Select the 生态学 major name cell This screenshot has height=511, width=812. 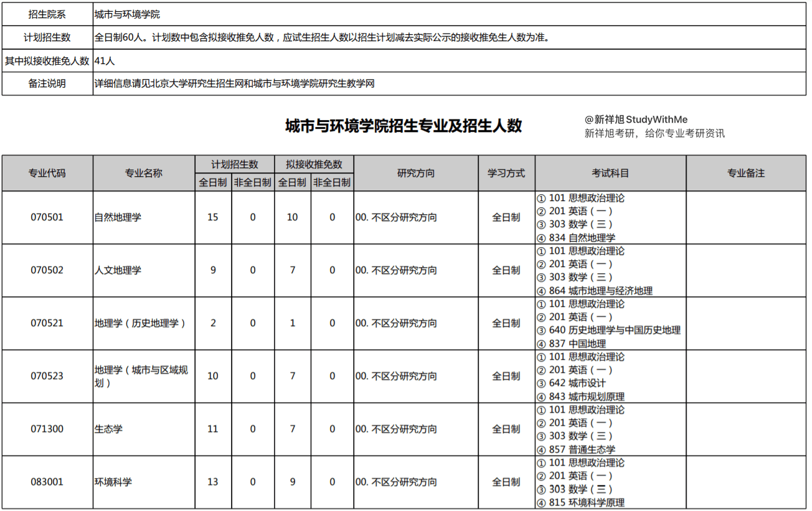(109, 429)
